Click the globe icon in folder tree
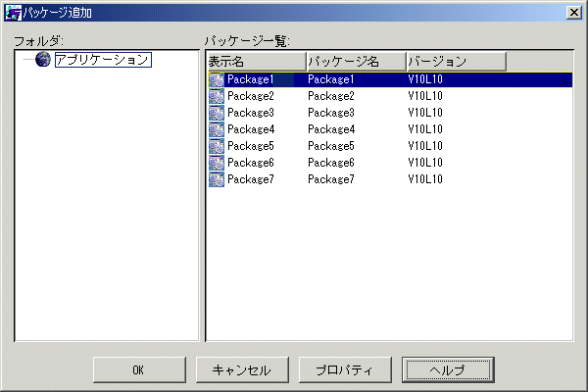This screenshot has height=392, width=588. [x=43, y=59]
